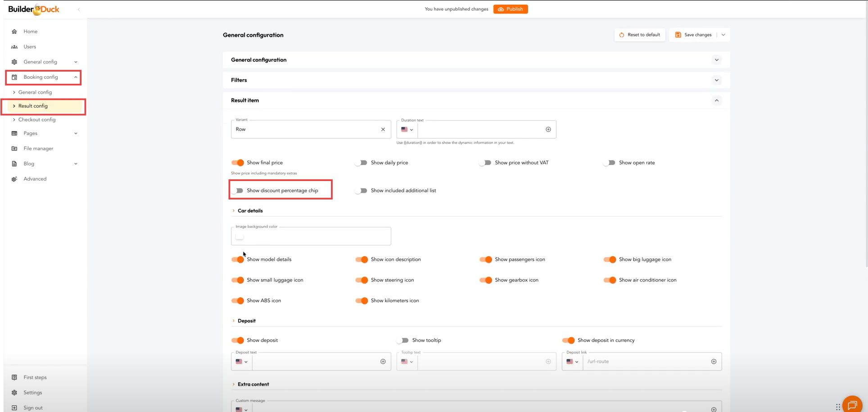Expand the Filters section chevron
Screen dimensions: 868x412
tap(716, 80)
